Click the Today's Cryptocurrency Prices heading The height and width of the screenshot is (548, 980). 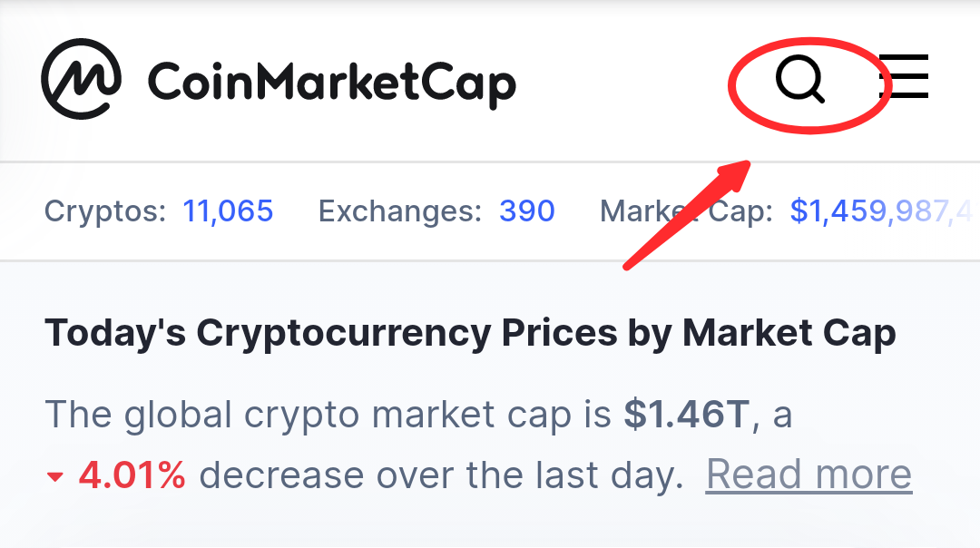click(x=470, y=333)
